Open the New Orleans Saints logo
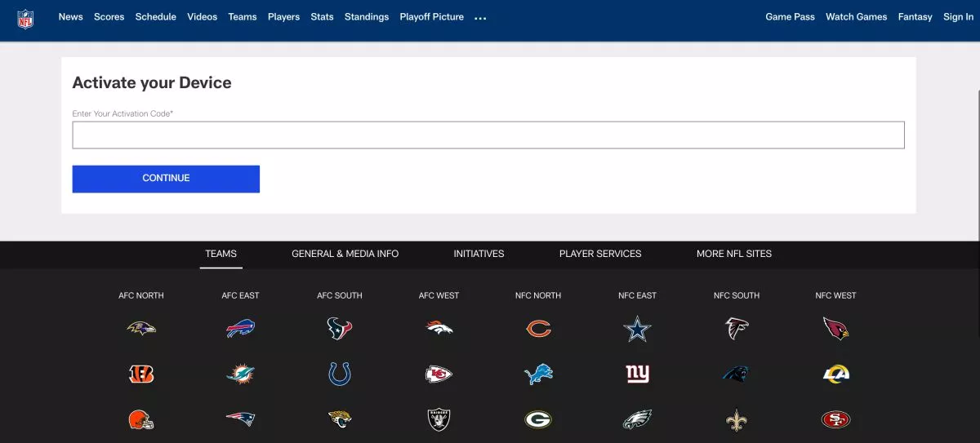This screenshot has height=443, width=980. [x=737, y=420]
